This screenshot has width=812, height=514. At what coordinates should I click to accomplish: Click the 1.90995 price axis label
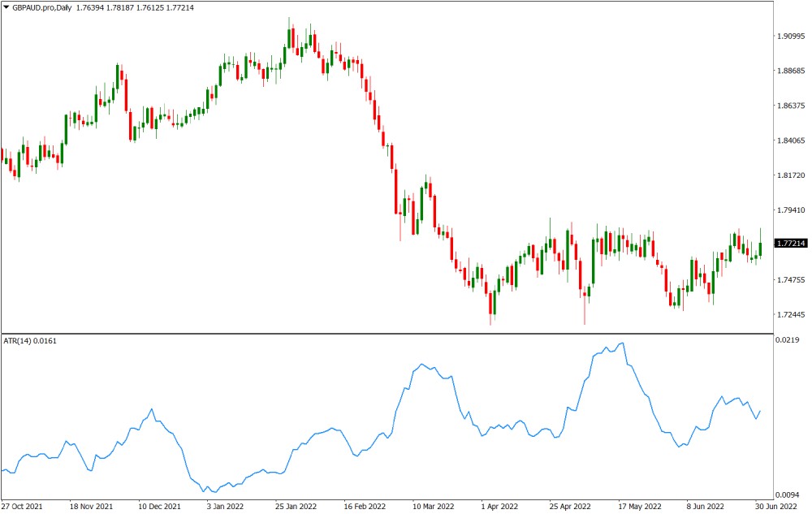pos(790,36)
